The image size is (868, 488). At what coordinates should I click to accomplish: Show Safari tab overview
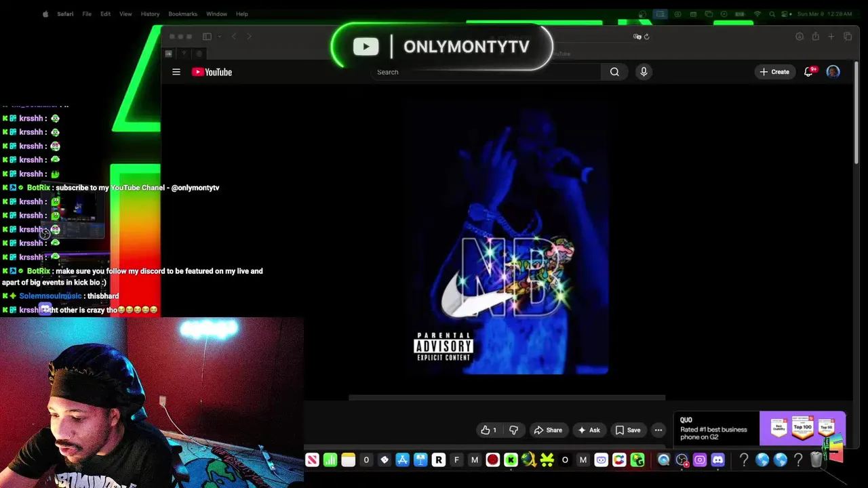[x=848, y=37]
